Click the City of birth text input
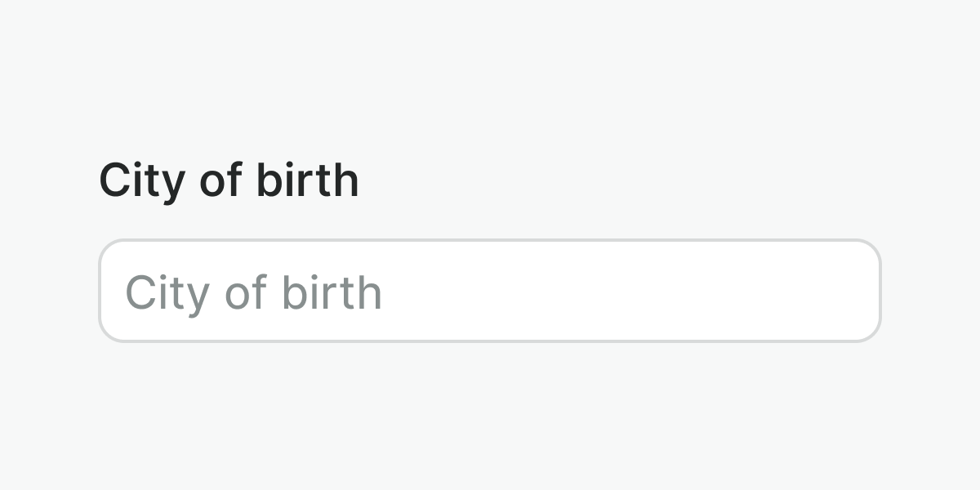 [x=490, y=291]
